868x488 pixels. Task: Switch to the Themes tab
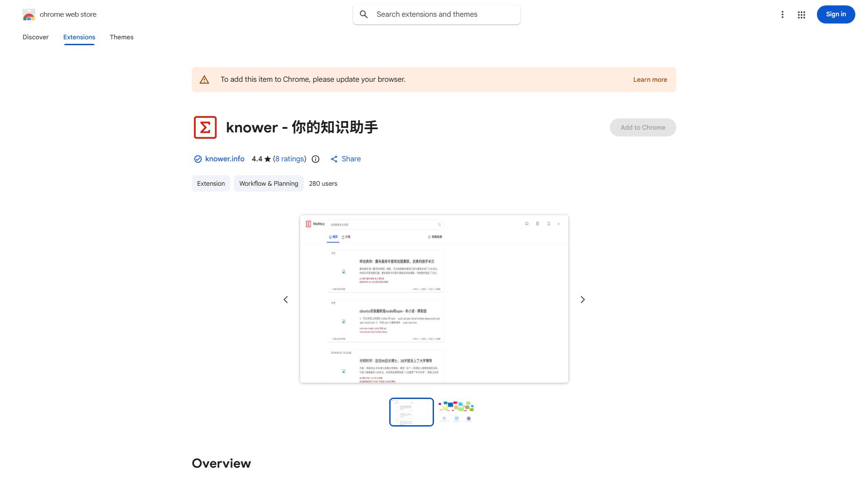[122, 37]
